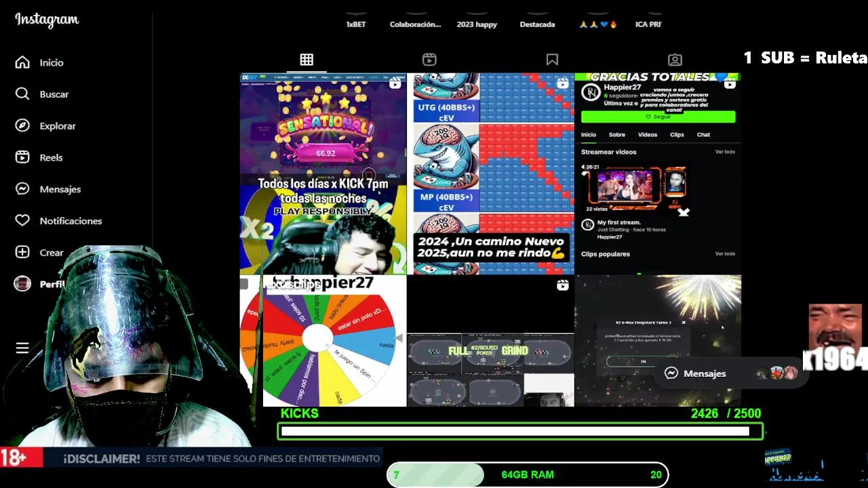Image resolution: width=868 pixels, height=488 pixels.
Task: Open the Destacada highlight
Action: click(537, 24)
